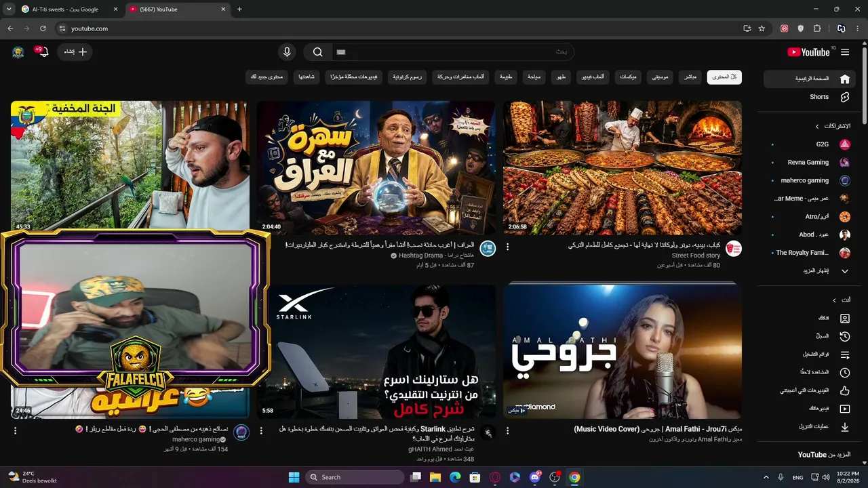Select the Watched chip

(x=307, y=77)
